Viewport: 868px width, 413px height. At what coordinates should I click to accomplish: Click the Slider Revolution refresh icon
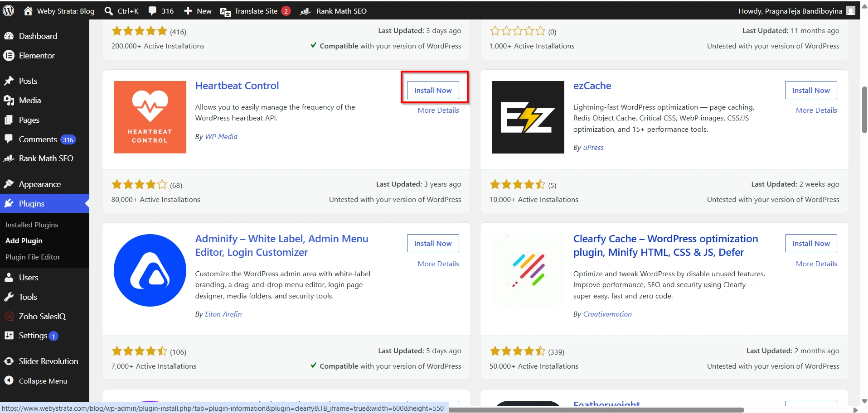coord(9,361)
